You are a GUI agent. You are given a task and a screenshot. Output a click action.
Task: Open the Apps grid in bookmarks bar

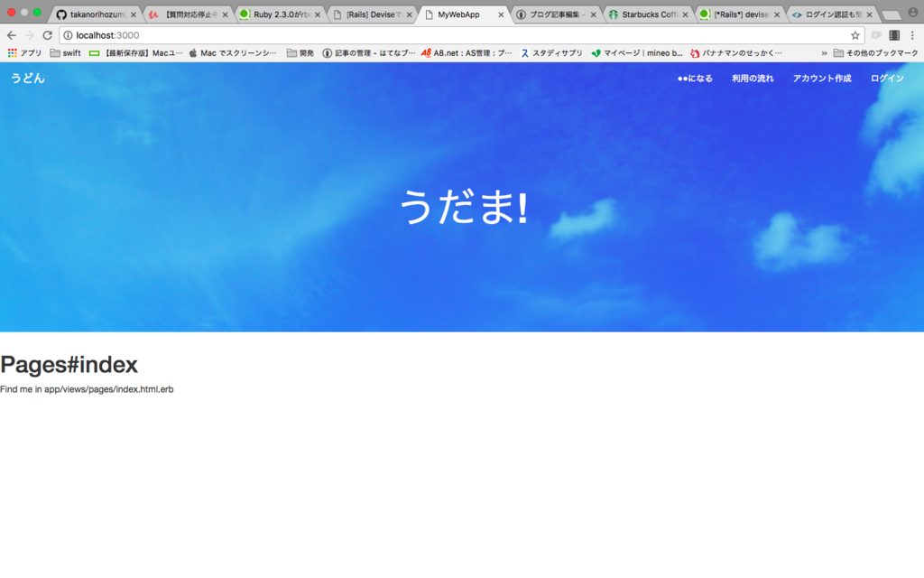tap(24, 53)
